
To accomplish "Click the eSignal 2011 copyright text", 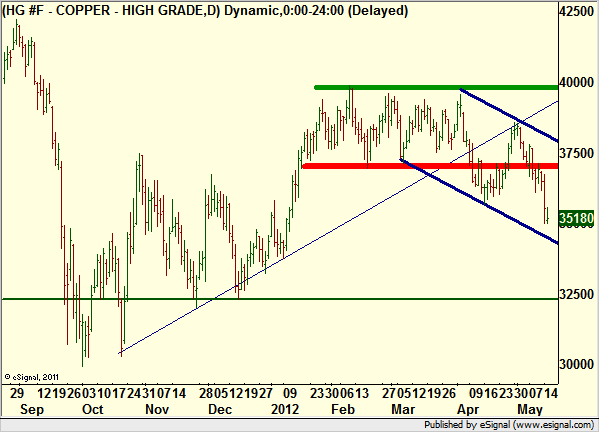I will (x=32, y=377).
